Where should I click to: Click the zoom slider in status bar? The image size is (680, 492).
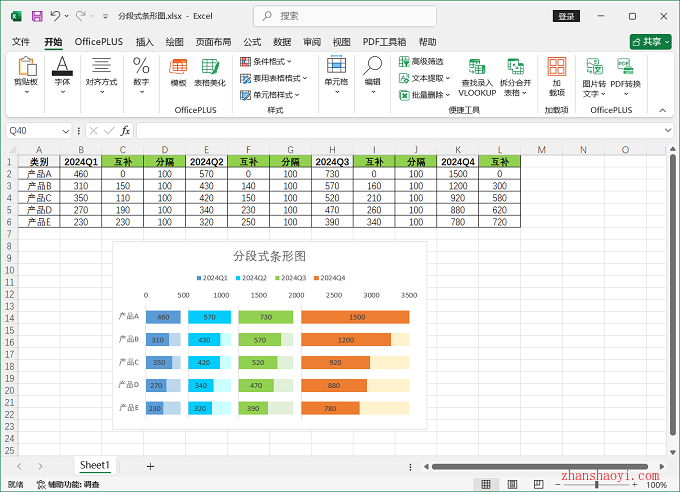tap(597, 485)
